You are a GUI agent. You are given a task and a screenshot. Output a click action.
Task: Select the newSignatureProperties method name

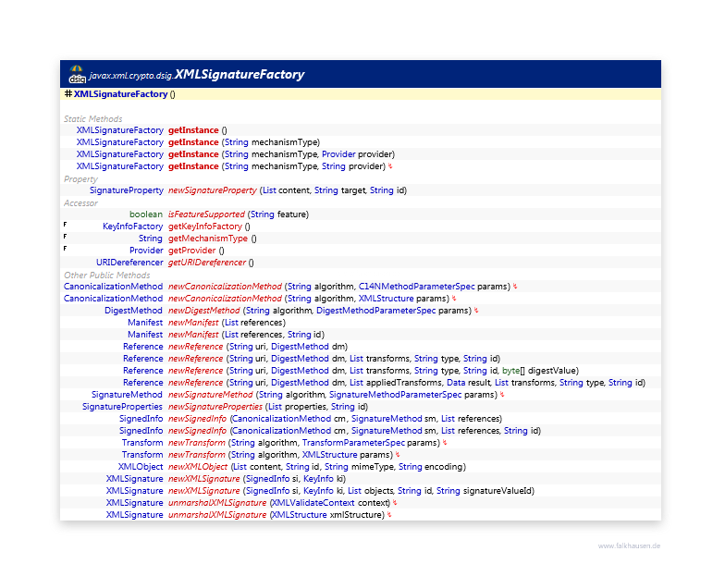point(215,407)
